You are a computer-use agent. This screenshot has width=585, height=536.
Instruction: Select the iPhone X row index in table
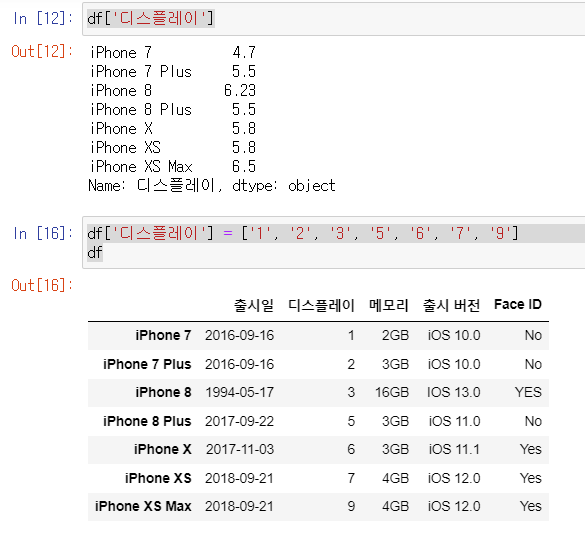(163, 449)
